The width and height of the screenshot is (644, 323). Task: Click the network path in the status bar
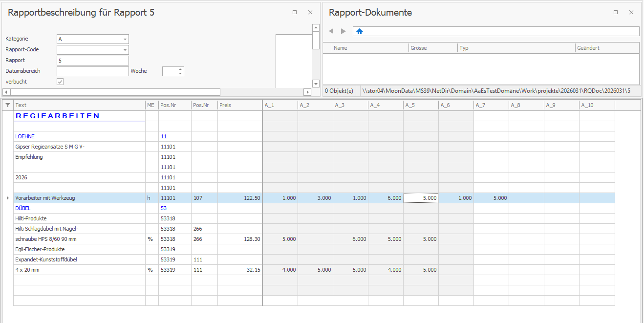(x=496, y=91)
